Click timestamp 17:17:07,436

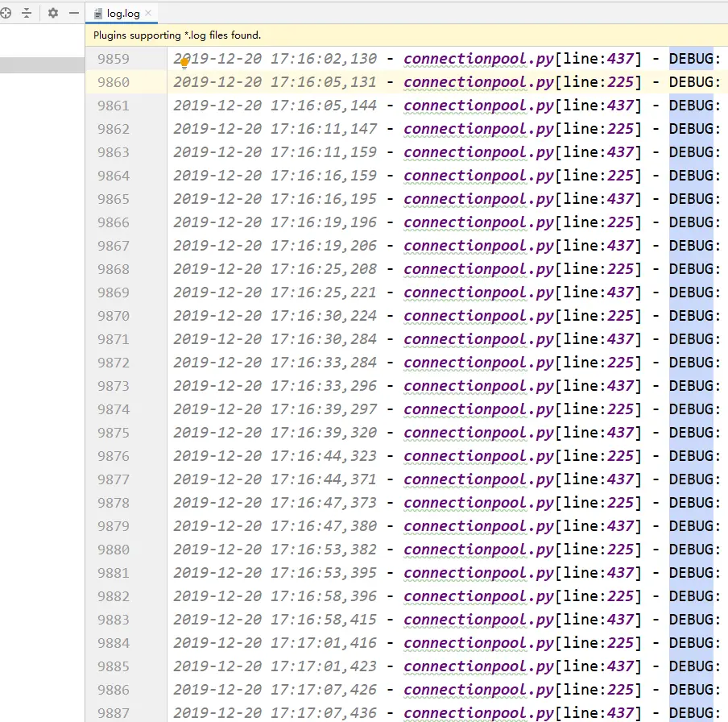(324, 713)
